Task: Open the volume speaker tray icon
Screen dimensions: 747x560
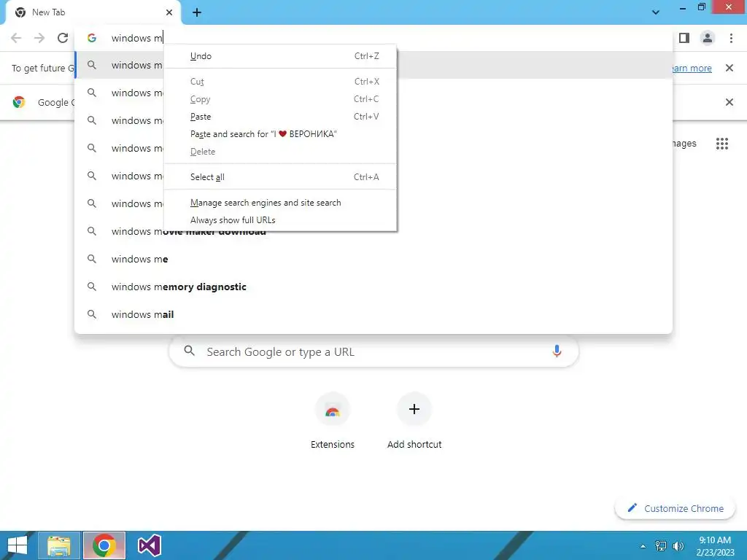Action: [x=678, y=545]
